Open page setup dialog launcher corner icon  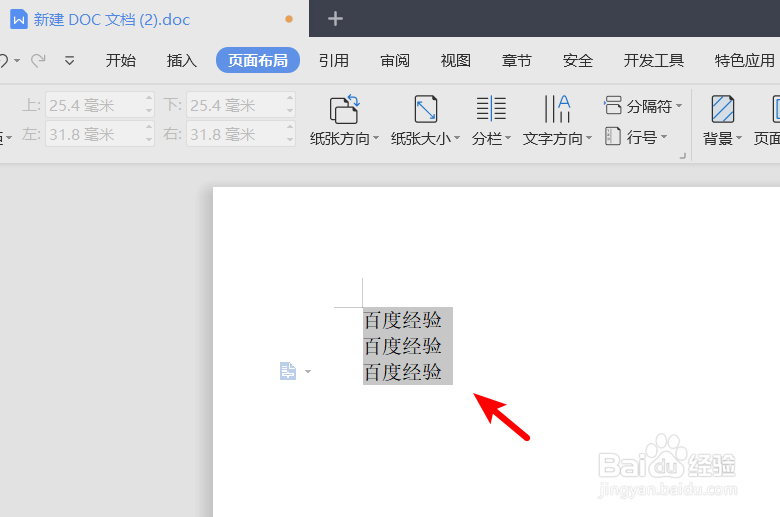(682, 156)
